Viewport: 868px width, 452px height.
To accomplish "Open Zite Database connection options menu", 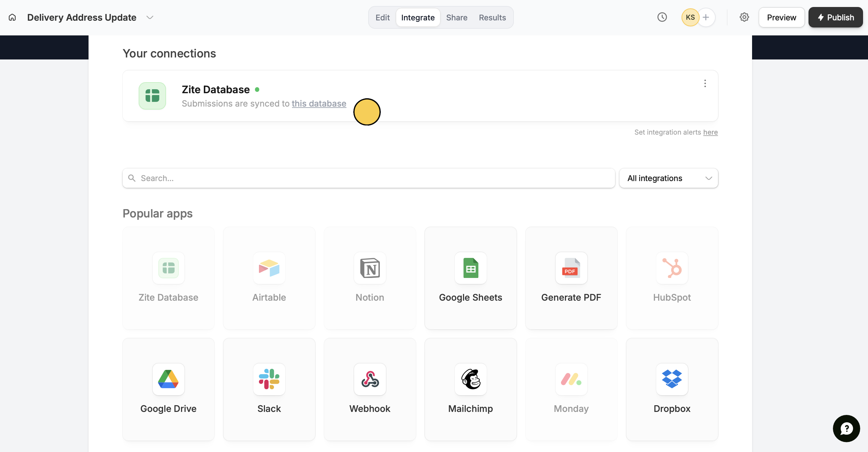I will pyautogui.click(x=705, y=84).
